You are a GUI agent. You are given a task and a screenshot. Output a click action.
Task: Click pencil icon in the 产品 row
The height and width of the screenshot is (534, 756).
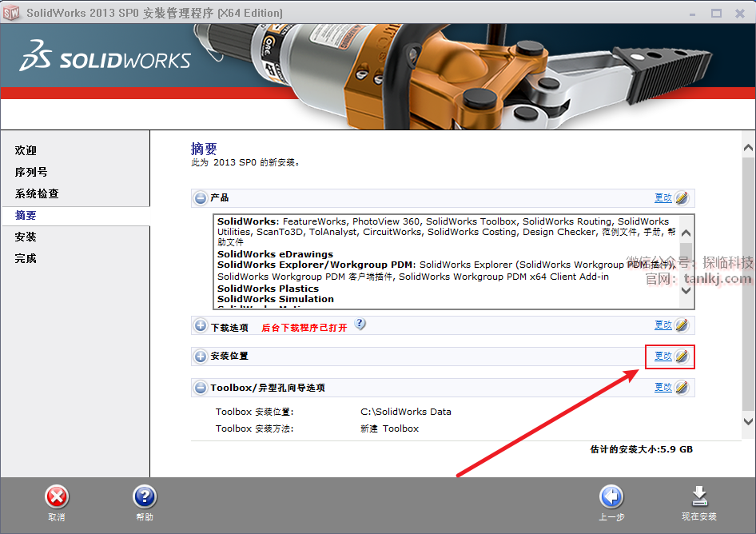point(682,197)
